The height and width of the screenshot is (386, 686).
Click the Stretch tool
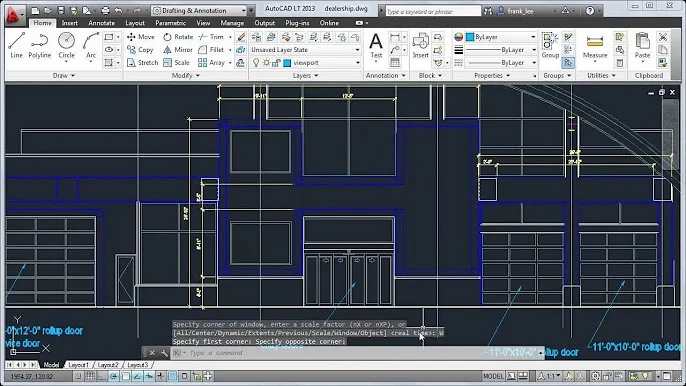[142, 63]
